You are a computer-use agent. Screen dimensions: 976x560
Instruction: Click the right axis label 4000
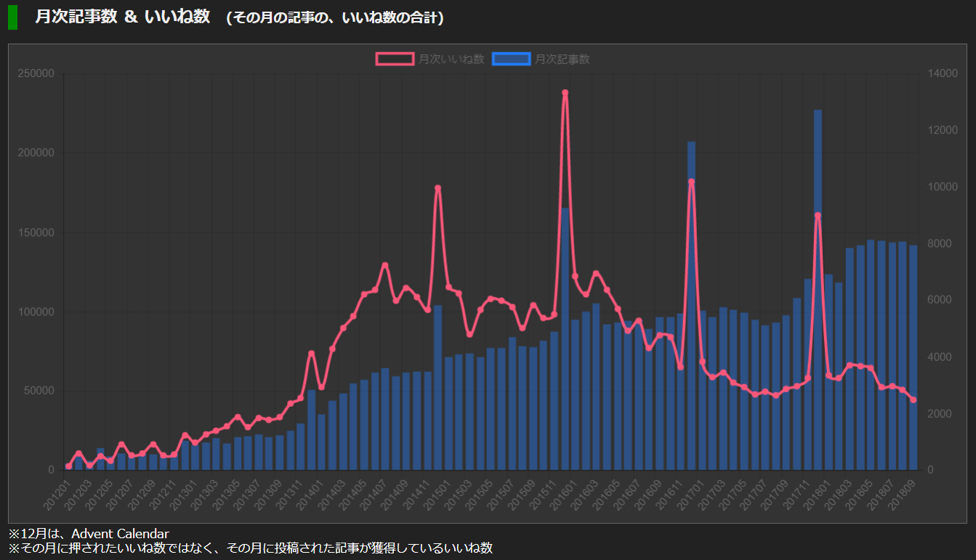(940, 357)
